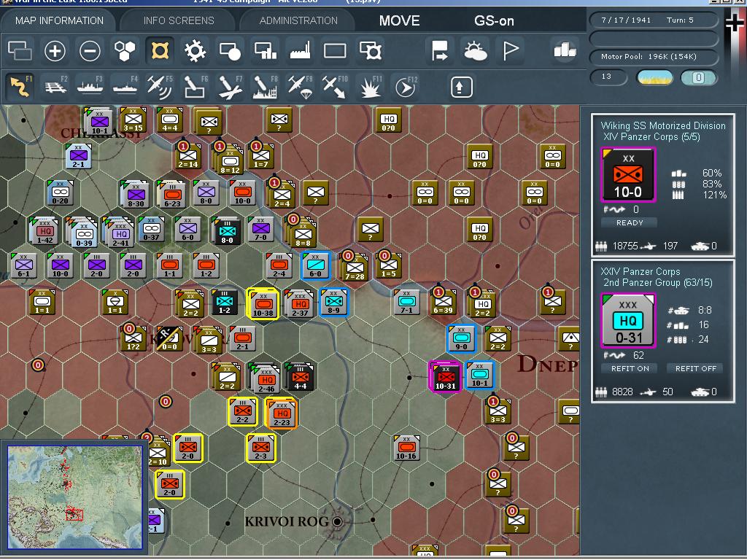Click the minimap overview thumbnail
Viewport: 747px width, 560px height.
tap(75, 497)
